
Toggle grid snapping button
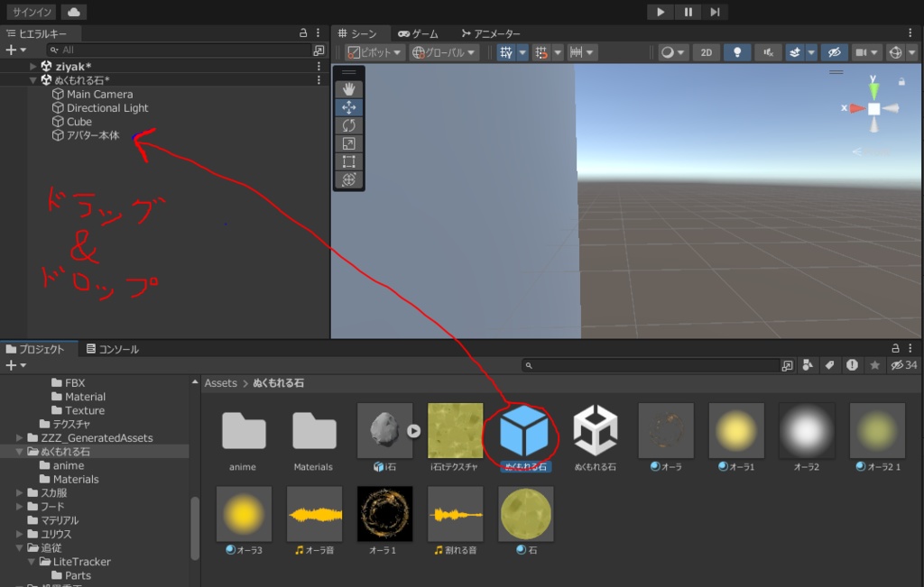[x=541, y=52]
